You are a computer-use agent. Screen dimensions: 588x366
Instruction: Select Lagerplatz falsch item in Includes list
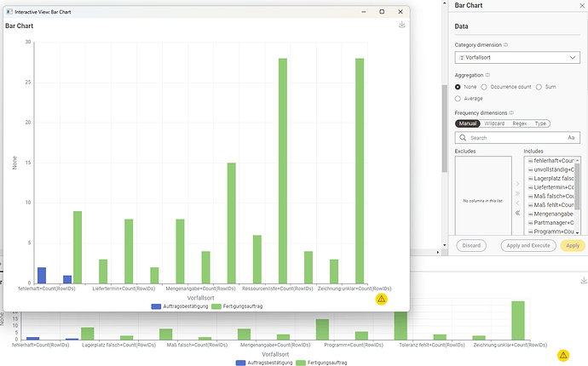click(x=553, y=180)
